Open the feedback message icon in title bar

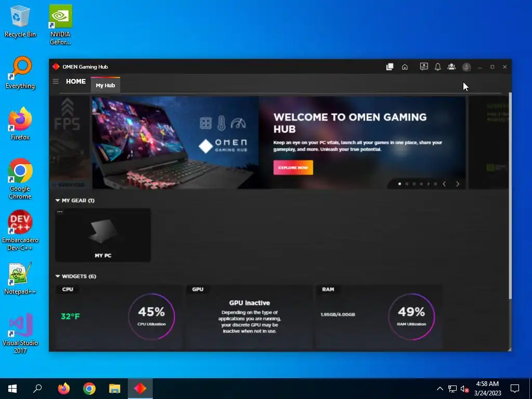tap(424, 66)
